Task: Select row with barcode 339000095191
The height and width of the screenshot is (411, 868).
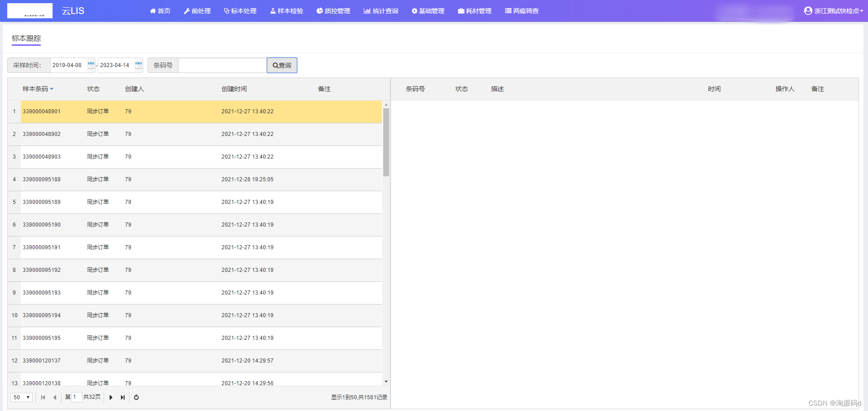Action: coord(195,247)
